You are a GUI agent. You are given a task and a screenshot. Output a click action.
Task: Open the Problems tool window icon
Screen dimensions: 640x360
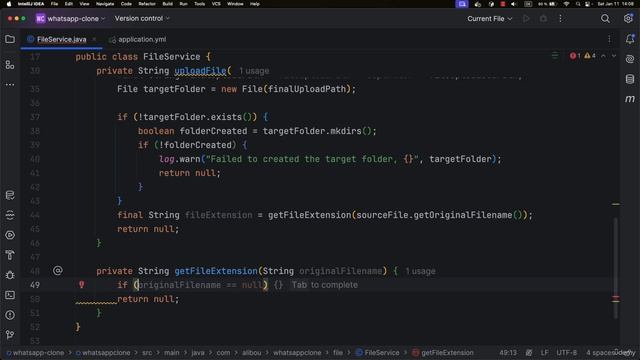(x=10, y=315)
